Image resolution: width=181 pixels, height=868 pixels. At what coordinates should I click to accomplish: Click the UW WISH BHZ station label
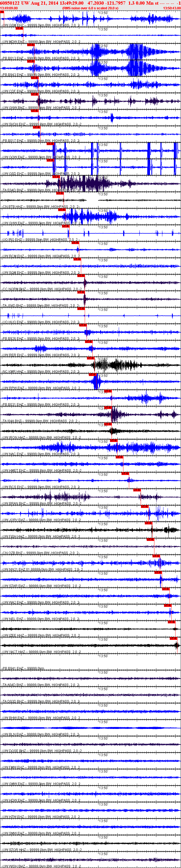(x=14, y=866)
